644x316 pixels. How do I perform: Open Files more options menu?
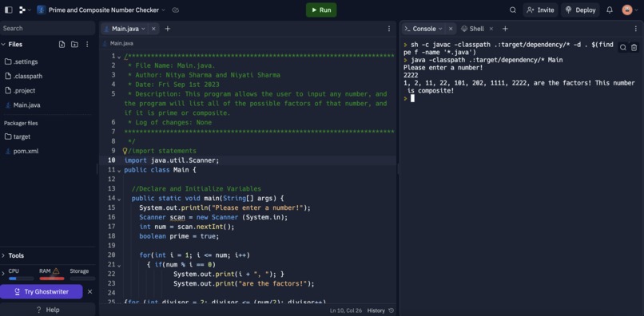coord(87,45)
